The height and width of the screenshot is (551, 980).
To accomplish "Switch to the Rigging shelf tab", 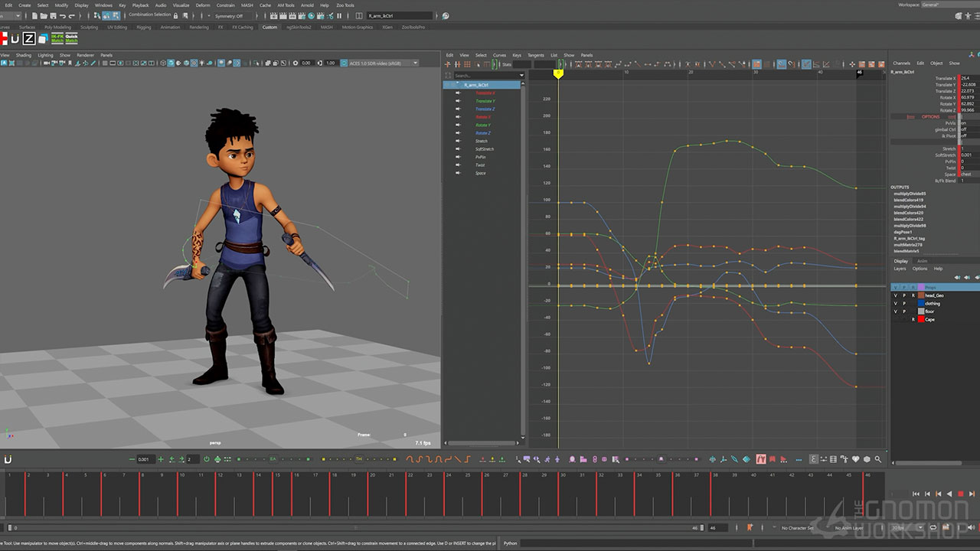I will coord(144,28).
